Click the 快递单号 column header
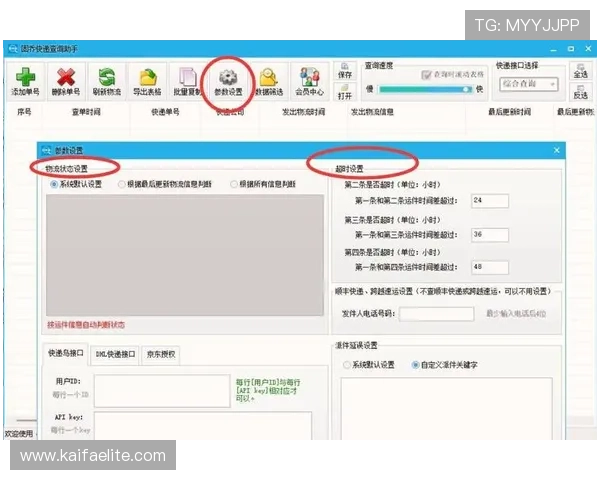The height and width of the screenshot is (480, 600). (x=165, y=112)
